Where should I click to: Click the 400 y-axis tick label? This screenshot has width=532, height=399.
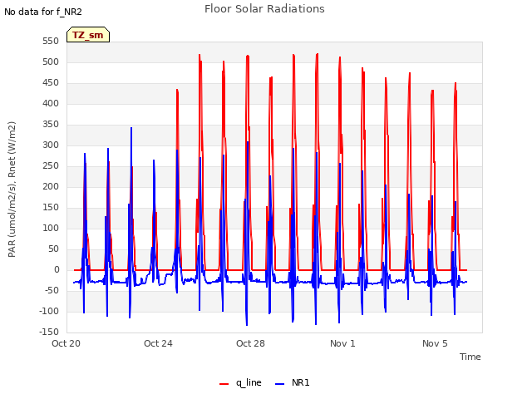[x=51, y=103]
